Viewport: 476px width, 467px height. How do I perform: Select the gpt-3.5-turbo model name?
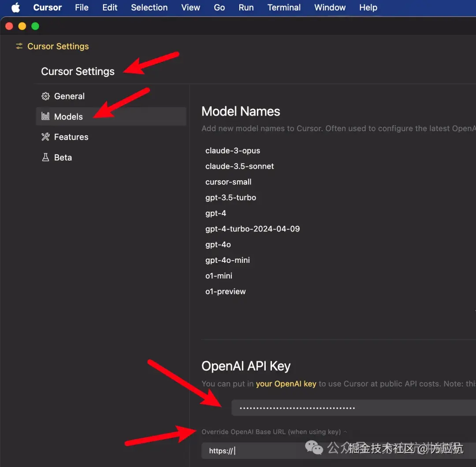click(x=231, y=198)
